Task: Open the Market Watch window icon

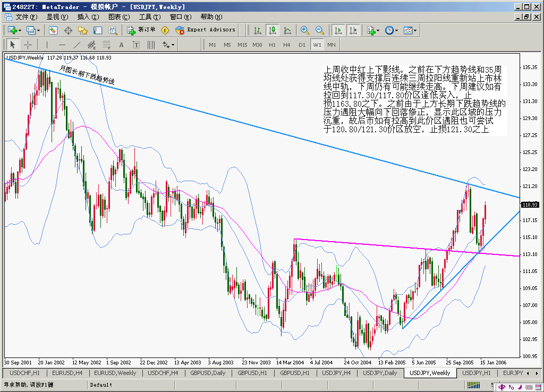Action: 53,30
